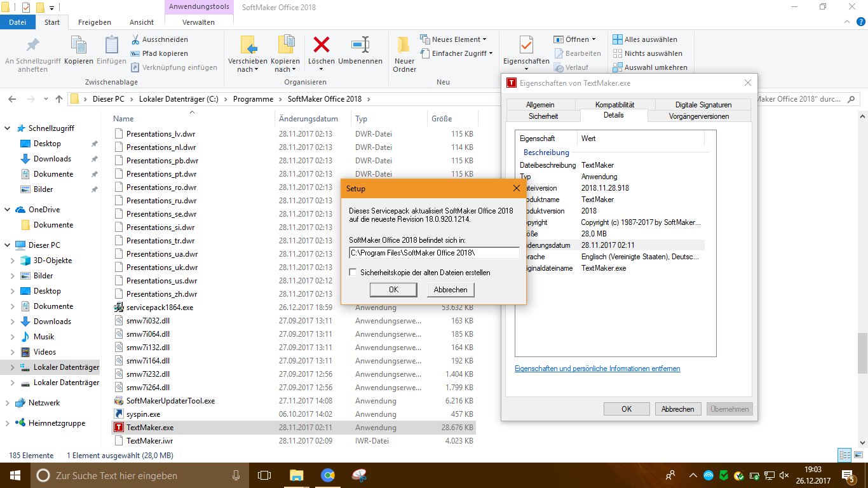Sort by Änderungsdatum column header

click(x=308, y=119)
